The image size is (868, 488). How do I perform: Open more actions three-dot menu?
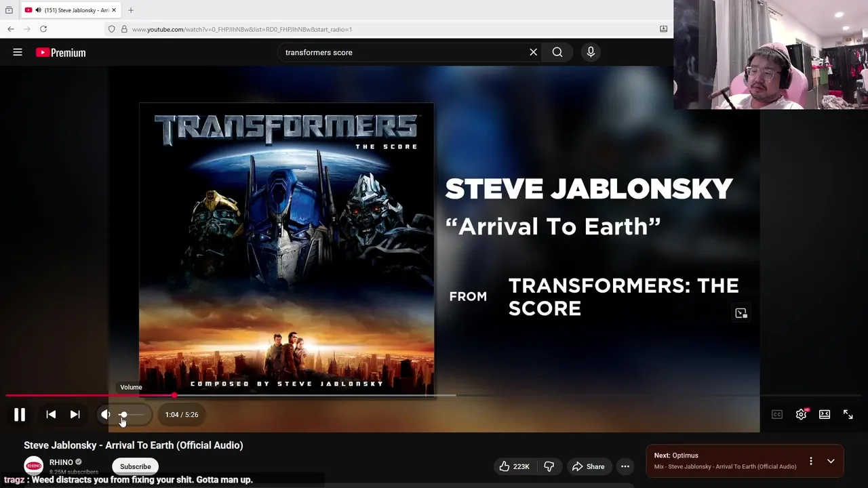(625, 466)
